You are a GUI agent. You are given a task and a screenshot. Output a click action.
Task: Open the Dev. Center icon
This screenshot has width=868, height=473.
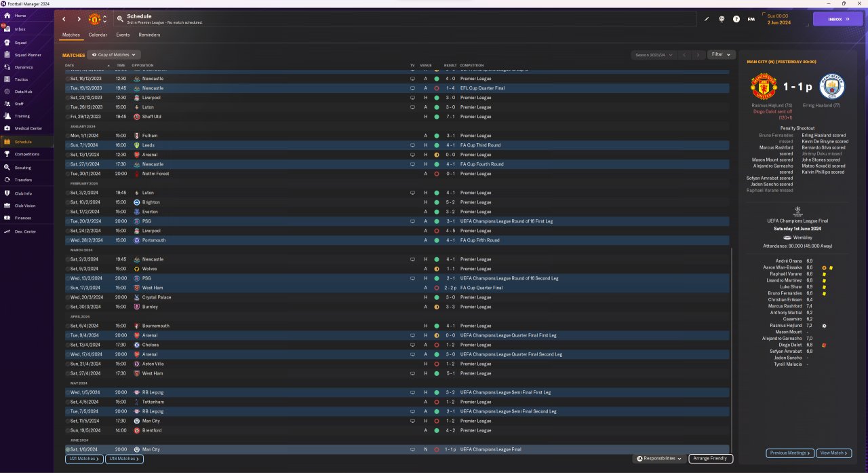pyautogui.click(x=6, y=231)
